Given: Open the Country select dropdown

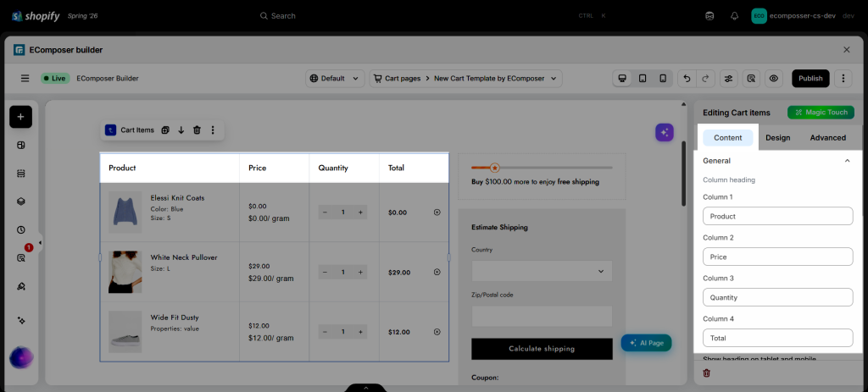Looking at the screenshot, I should [x=542, y=271].
